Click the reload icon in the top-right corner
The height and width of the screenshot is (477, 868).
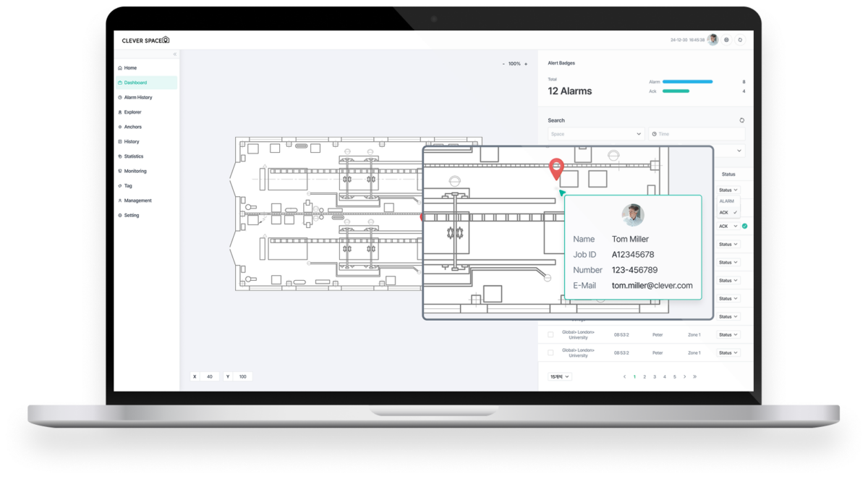(740, 40)
